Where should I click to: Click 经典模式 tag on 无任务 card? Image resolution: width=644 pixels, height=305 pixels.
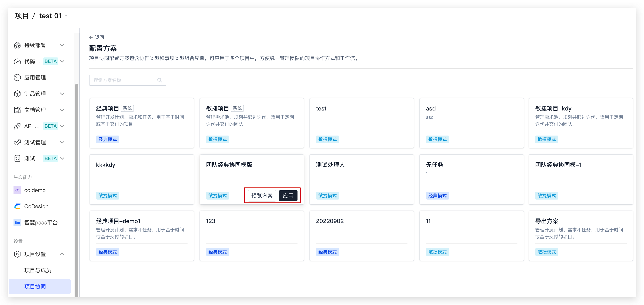pyautogui.click(x=438, y=196)
